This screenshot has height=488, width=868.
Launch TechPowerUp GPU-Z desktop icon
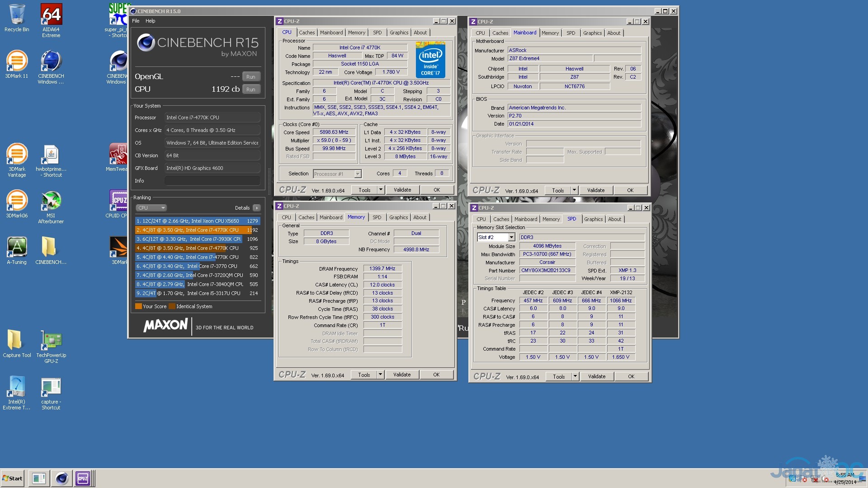pos(51,347)
